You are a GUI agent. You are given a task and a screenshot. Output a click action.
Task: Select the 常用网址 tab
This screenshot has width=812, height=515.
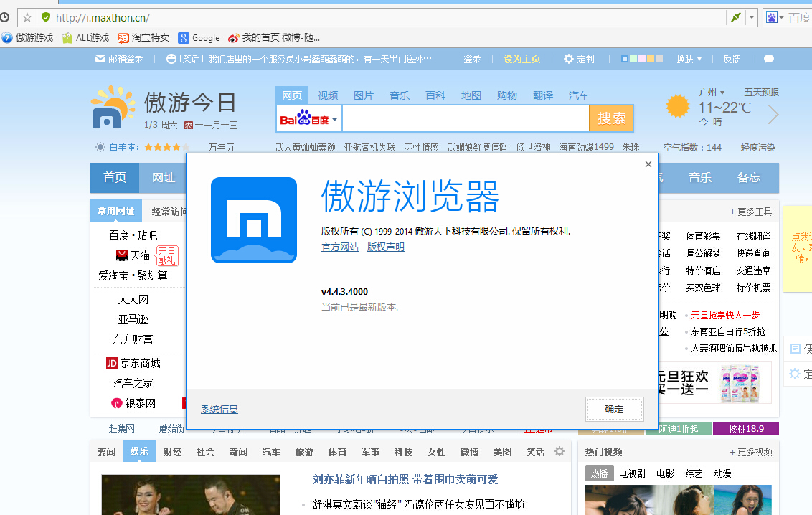(x=116, y=211)
